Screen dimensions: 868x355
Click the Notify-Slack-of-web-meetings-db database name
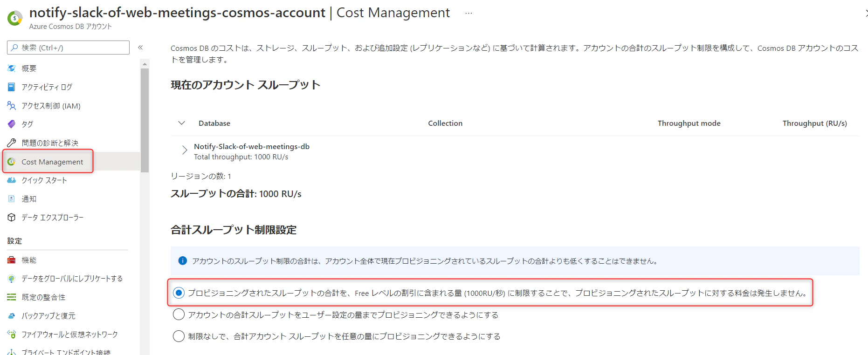click(252, 146)
